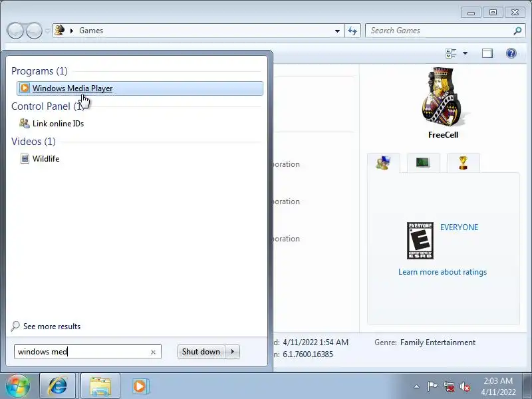Click the Link online IDs users icon
Viewport: 532px width, 399px height.
(25, 123)
